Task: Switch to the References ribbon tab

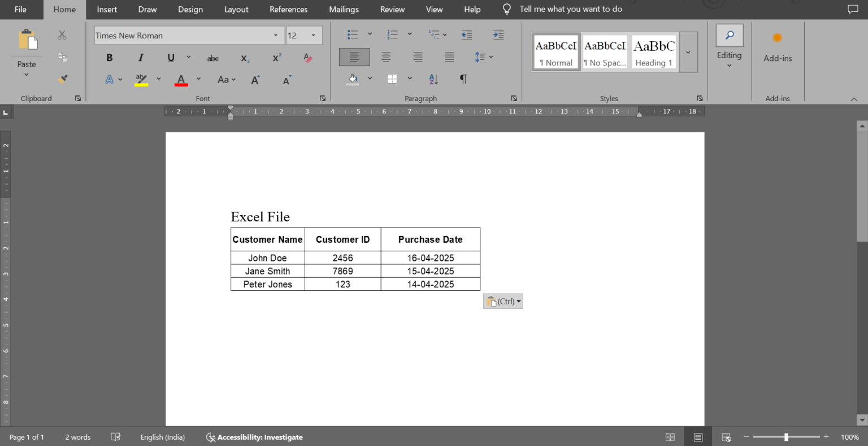Action: [x=288, y=9]
